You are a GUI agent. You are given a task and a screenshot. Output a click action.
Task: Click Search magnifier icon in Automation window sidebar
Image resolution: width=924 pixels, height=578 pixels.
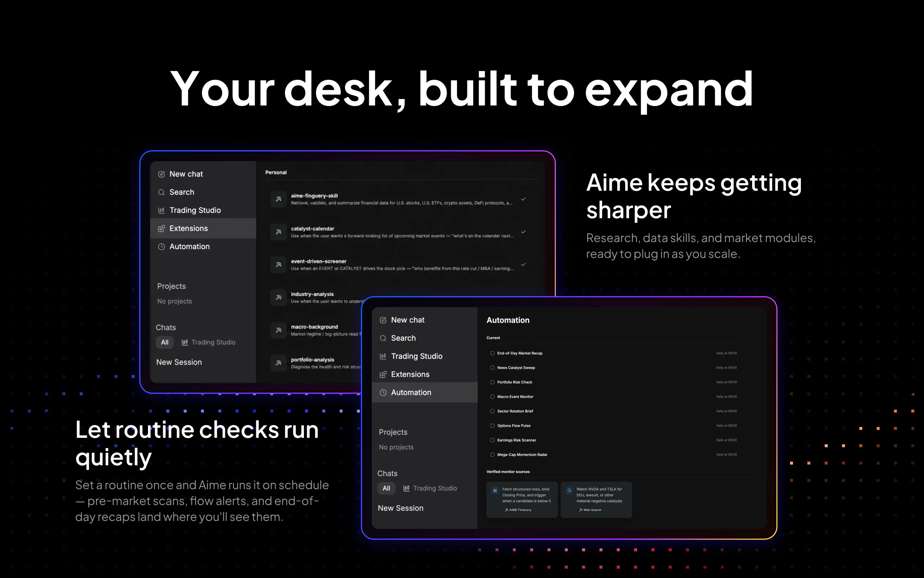click(383, 338)
